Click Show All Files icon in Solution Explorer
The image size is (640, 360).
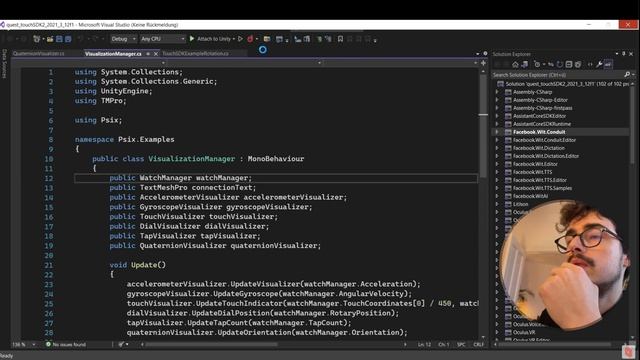click(578, 64)
